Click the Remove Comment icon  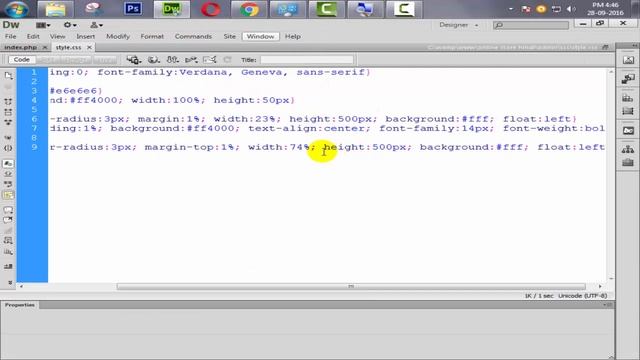[8, 220]
